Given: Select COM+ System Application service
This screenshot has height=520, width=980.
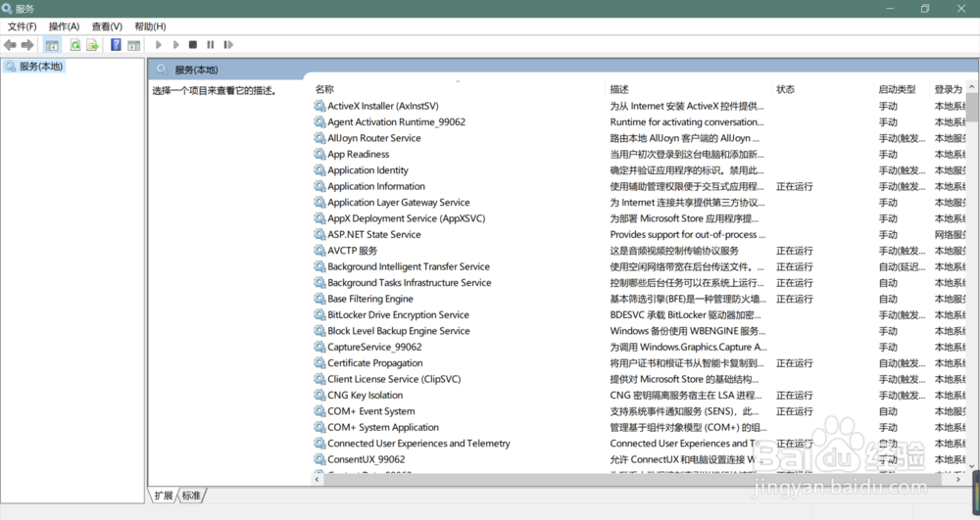Looking at the screenshot, I should 383,428.
